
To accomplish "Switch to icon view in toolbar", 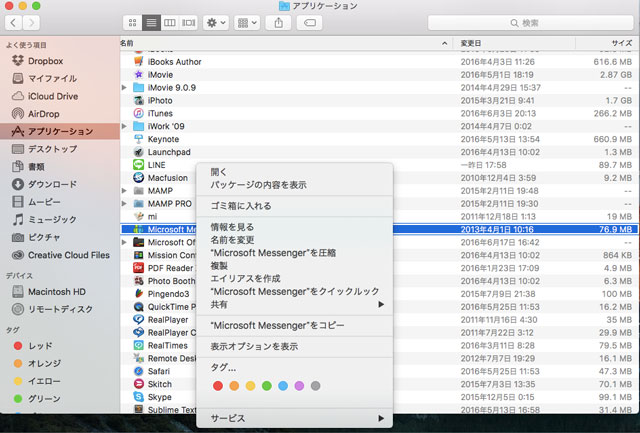I will tap(132, 23).
